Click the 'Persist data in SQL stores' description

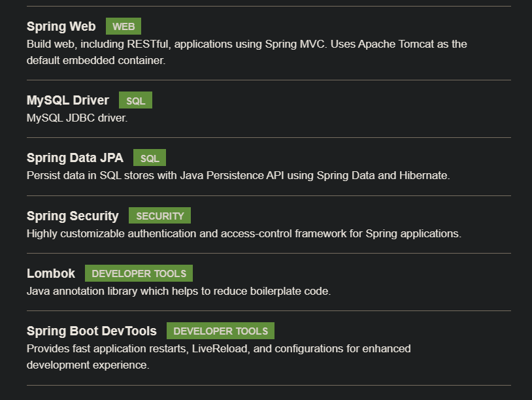(238, 175)
